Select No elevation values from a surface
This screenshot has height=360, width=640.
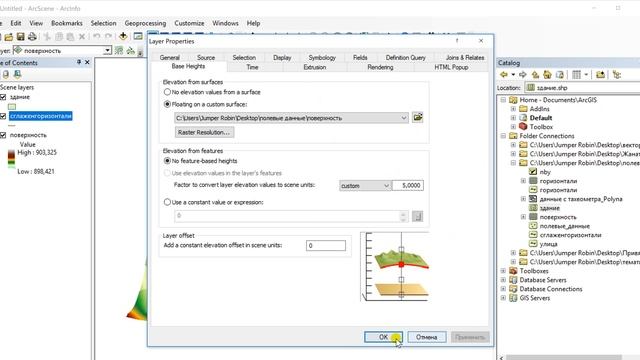point(167,92)
